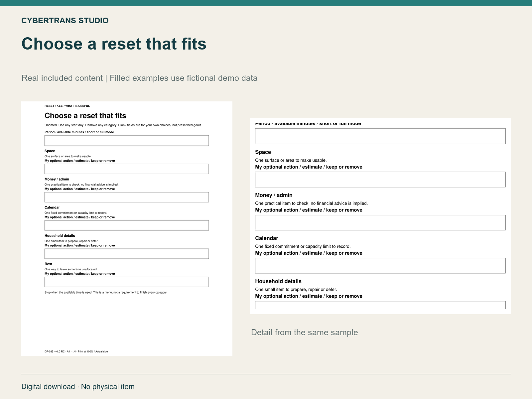Screen dimensions: 532x399
Task: Select the Space action box in left preview
Action: [127, 169]
